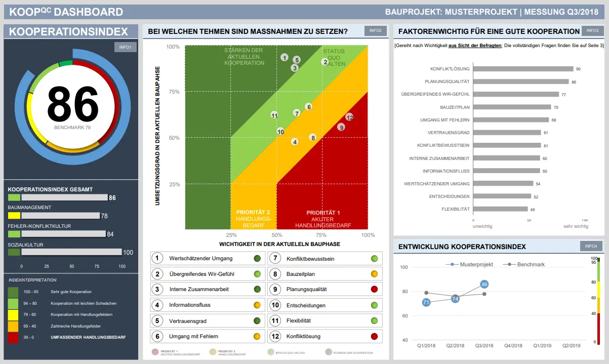Click INFO4 in Entwicklung Kooperationsindex panel

591,247
